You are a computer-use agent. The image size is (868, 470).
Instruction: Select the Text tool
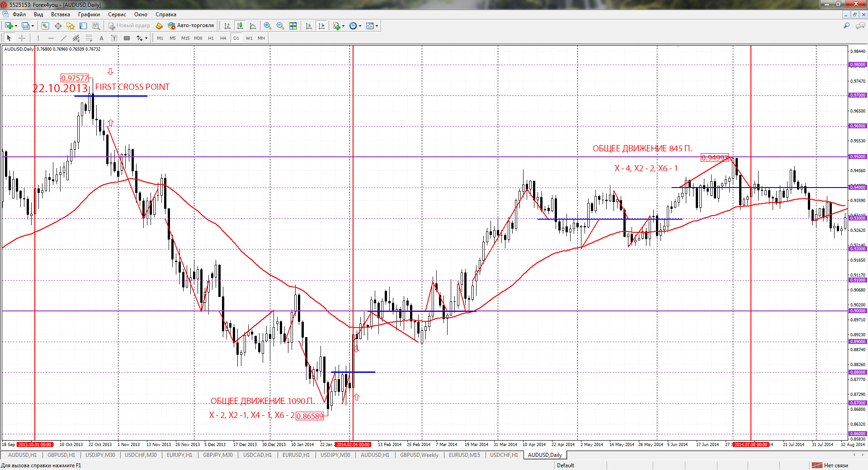(101, 38)
